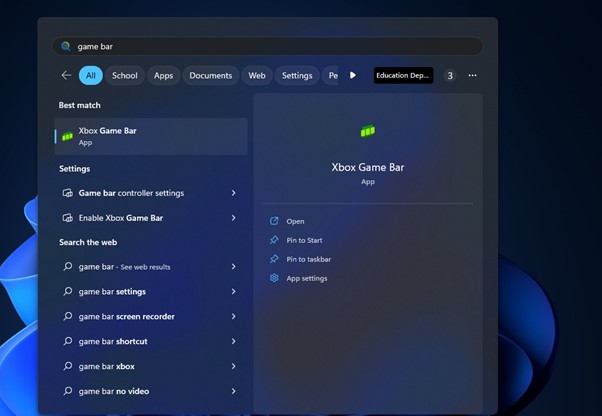Click the Education Dep... account button
Viewport: 602px width, 416px height.
[x=404, y=75]
